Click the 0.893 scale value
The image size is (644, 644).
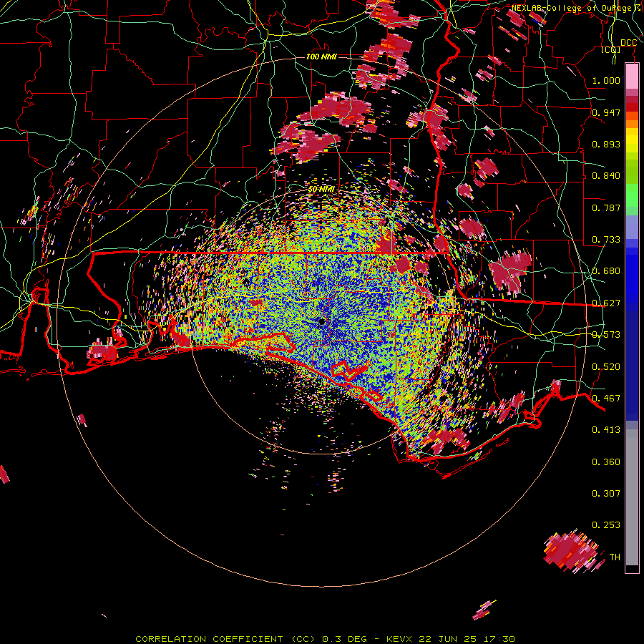[x=606, y=144]
